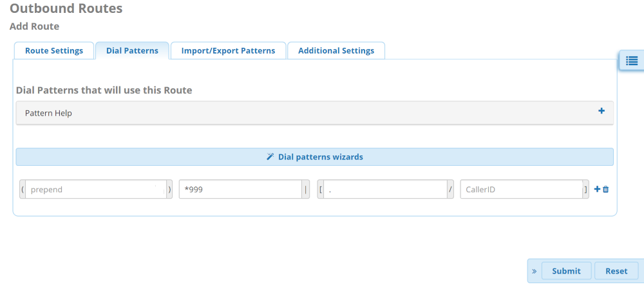Click the double-arrow icon beside Submit
Viewport: 644px width, 289px height.
(x=535, y=271)
